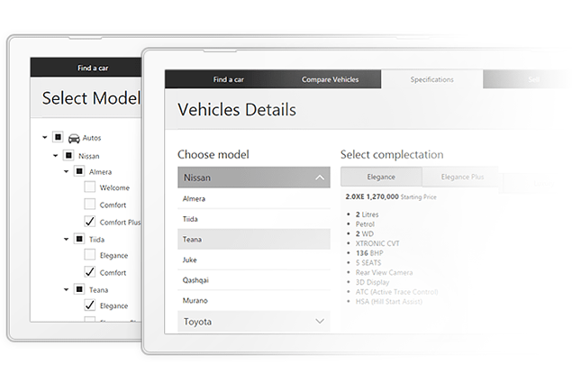
Task: Click the Rear View Camera item
Action: tap(385, 272)
